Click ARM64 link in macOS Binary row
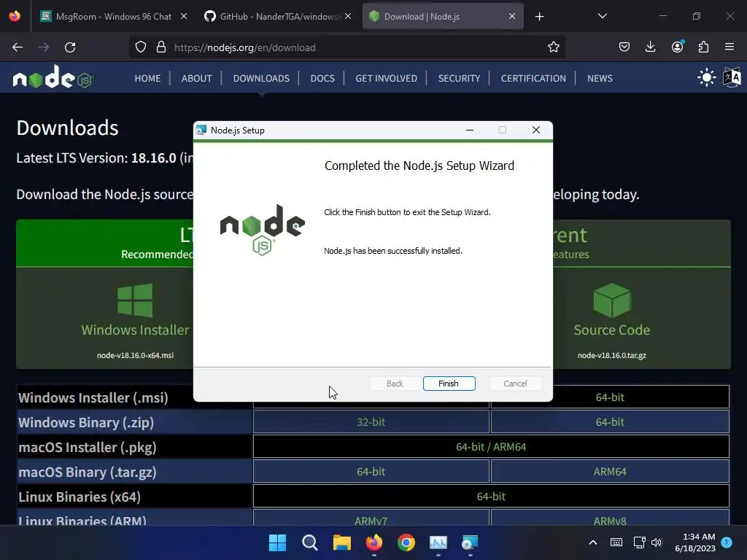 [610, 472]
